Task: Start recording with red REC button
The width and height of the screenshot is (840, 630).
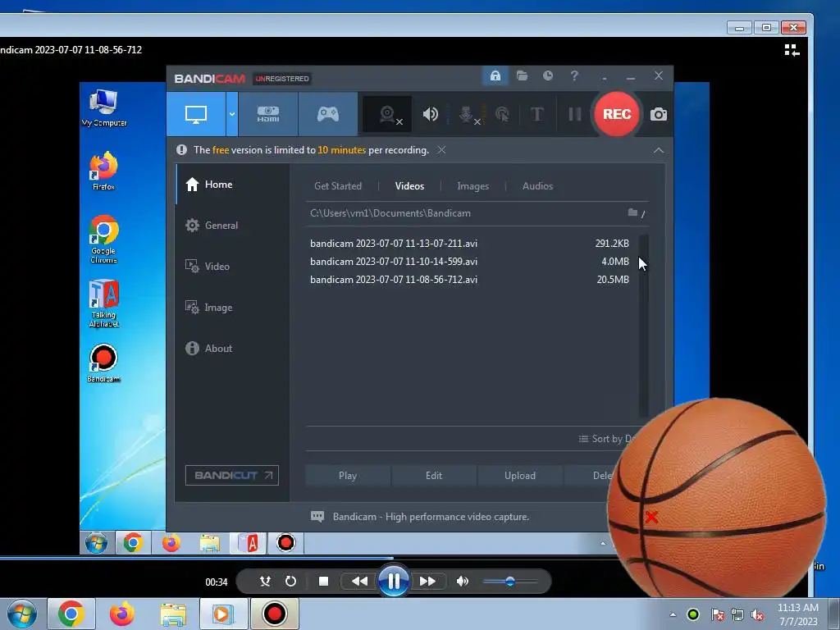Action: pos(617,114)
